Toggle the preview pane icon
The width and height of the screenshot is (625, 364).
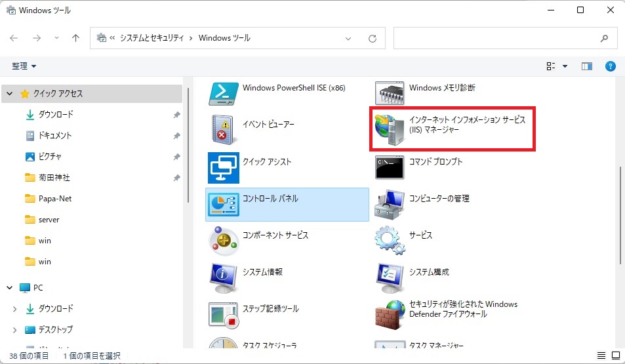click(x=587, y=66)
